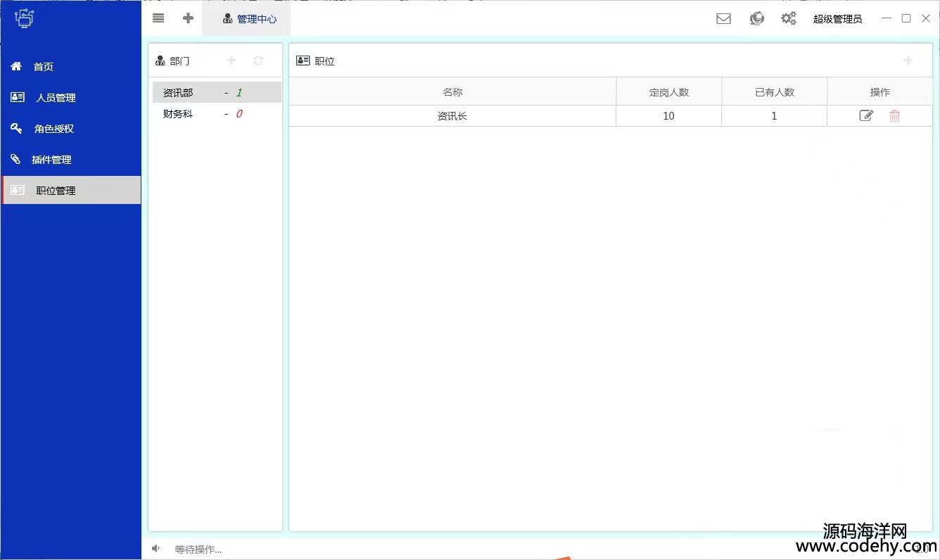Screen dimensions: 940x560
Task: Click the theme skin icon next to envelope
Action: pos(757,19)
